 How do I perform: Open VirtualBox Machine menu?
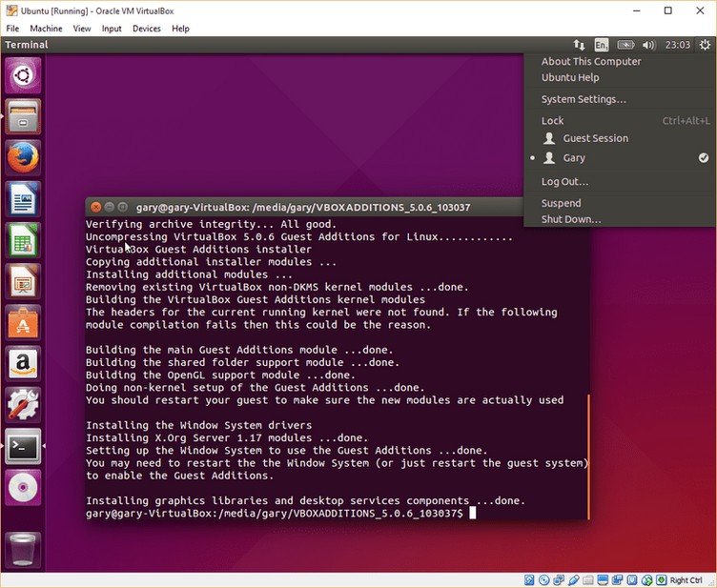pyautogui.click(x=46, y=29)
